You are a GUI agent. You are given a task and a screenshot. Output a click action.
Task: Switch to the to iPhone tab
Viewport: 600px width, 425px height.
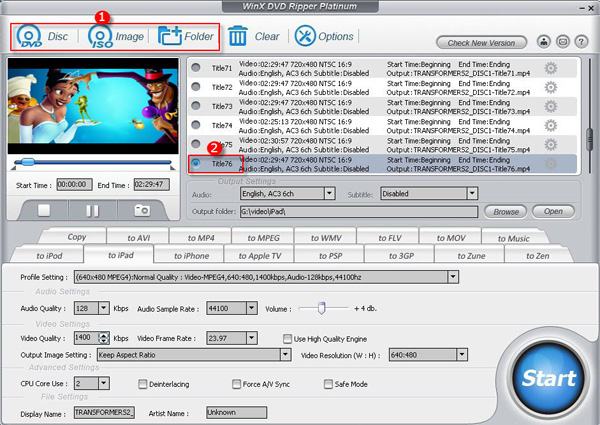[191, 256]
